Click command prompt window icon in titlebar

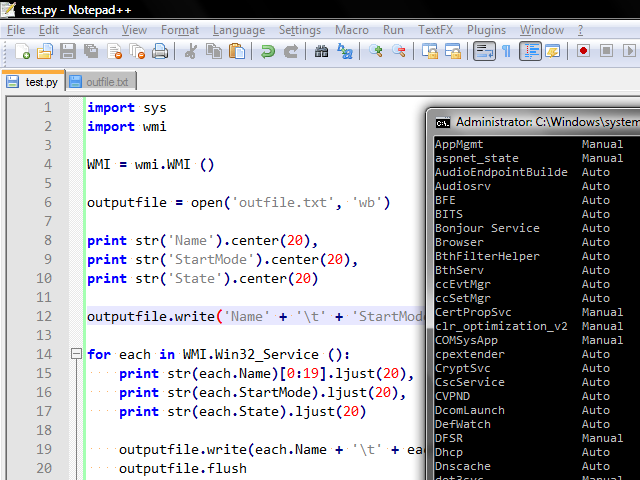click(442, 122)
